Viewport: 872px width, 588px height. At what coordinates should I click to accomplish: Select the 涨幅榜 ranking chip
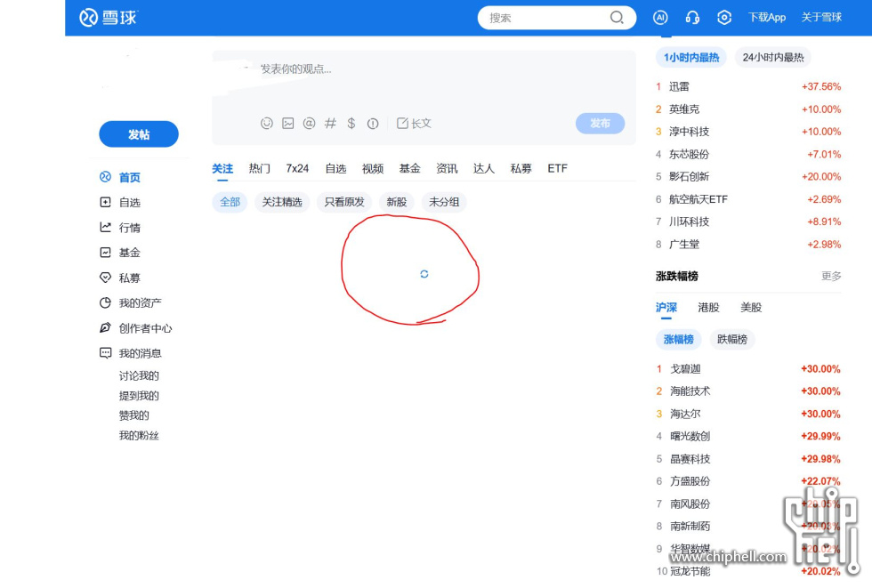coord(678,339)
